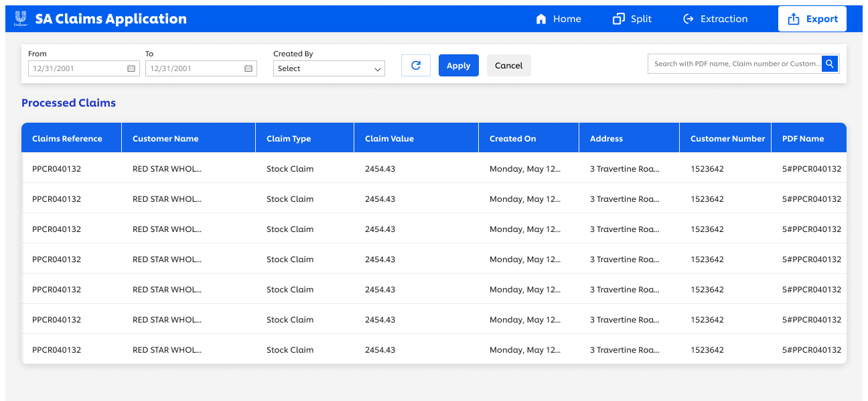Click the search magnifier icon
Image resolution: width=868 pixels, height=401 pixels.
coord(830,64)
